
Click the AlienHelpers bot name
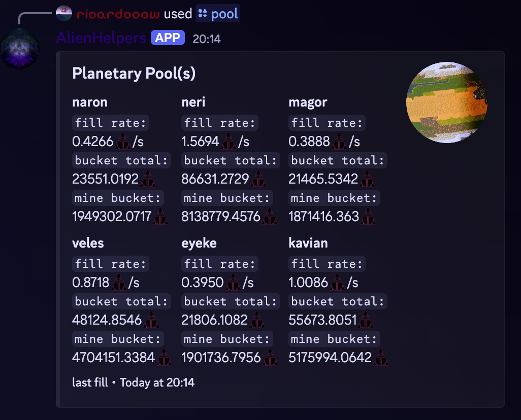coord(101,38)
